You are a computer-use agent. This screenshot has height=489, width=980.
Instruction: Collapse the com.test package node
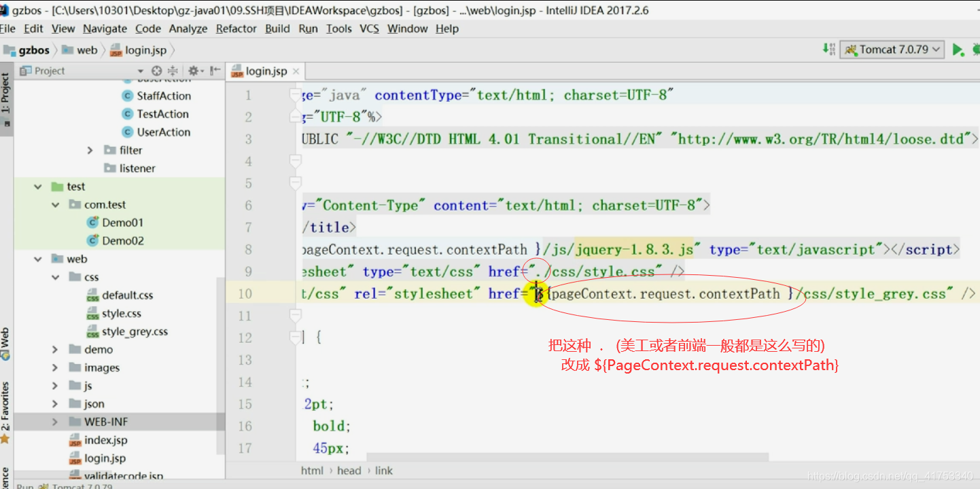coord(56,204)
